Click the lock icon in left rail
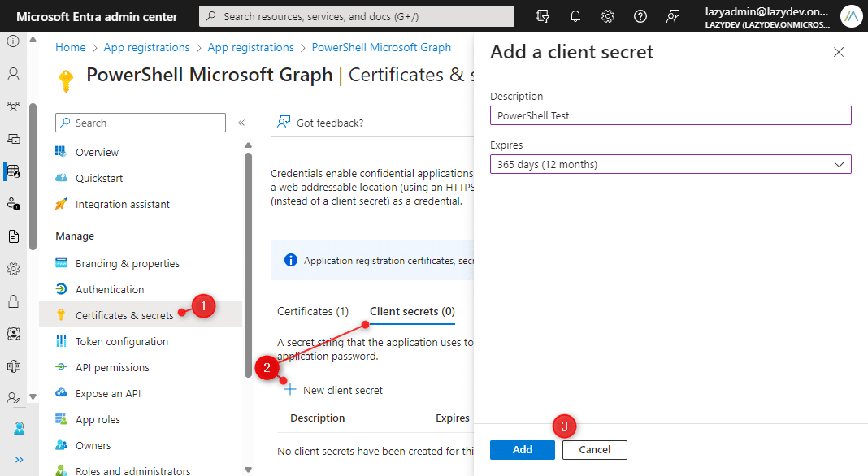868x476 pixels. (13, 301)
